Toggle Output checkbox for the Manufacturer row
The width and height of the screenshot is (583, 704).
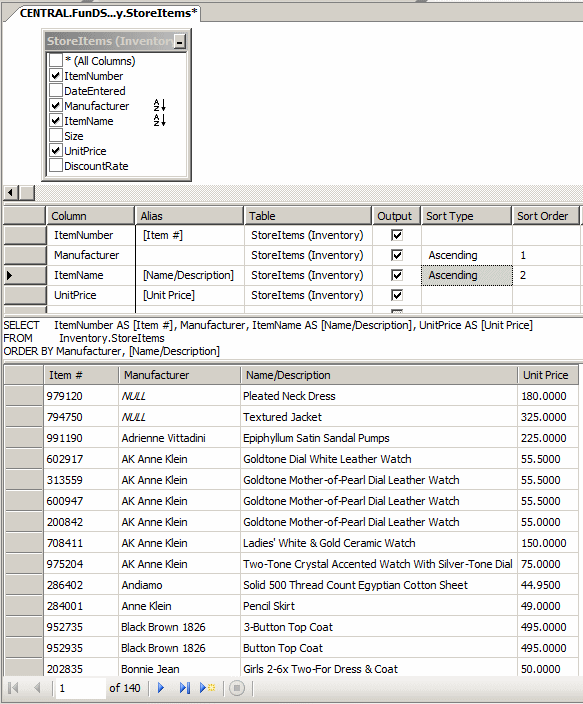(397, 255)
